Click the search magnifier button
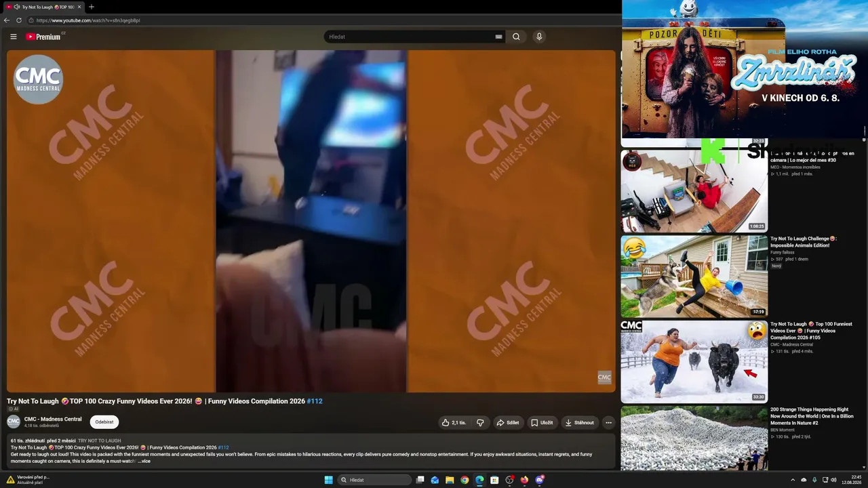The width and height of the screenshot is (868, 488). (516, 37)
